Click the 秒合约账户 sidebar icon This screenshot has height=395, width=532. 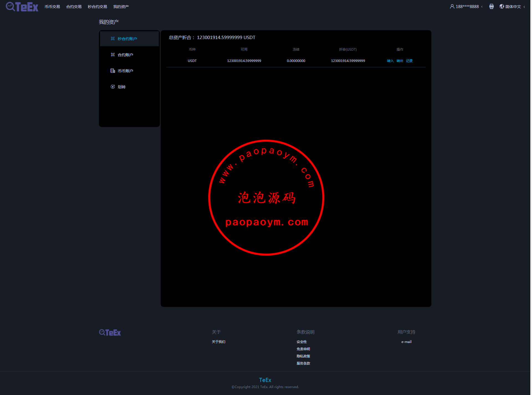[x=113, y=39]
